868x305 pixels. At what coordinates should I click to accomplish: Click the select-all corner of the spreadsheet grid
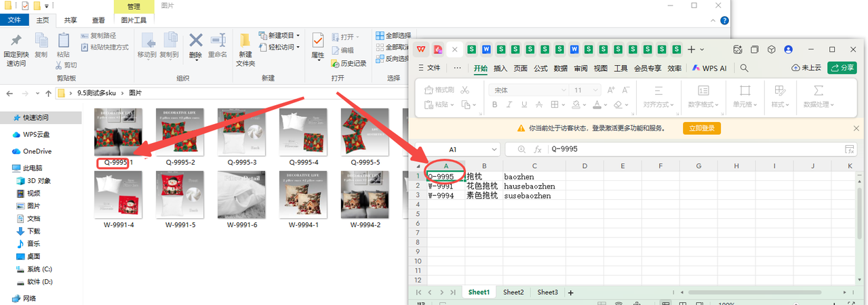tap(418, 165)
